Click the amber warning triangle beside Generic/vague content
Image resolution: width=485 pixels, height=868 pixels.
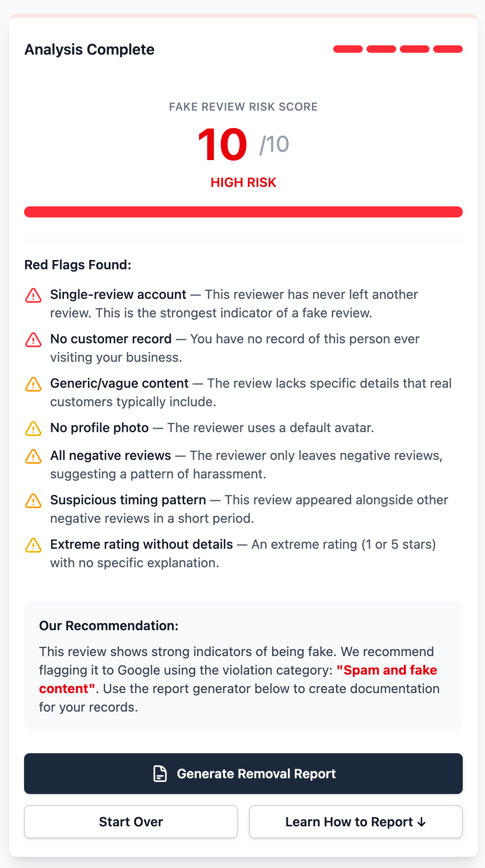33,384
